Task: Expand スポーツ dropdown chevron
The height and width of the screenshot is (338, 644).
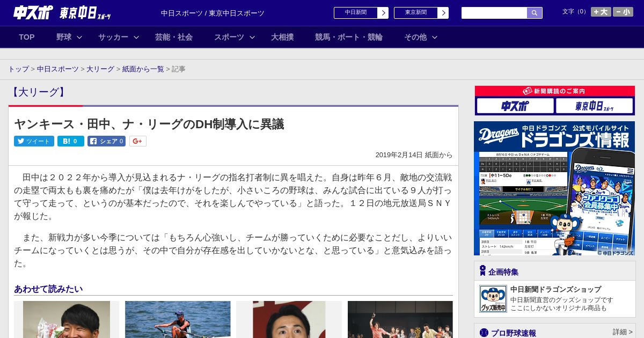Action: click(252, 37)
